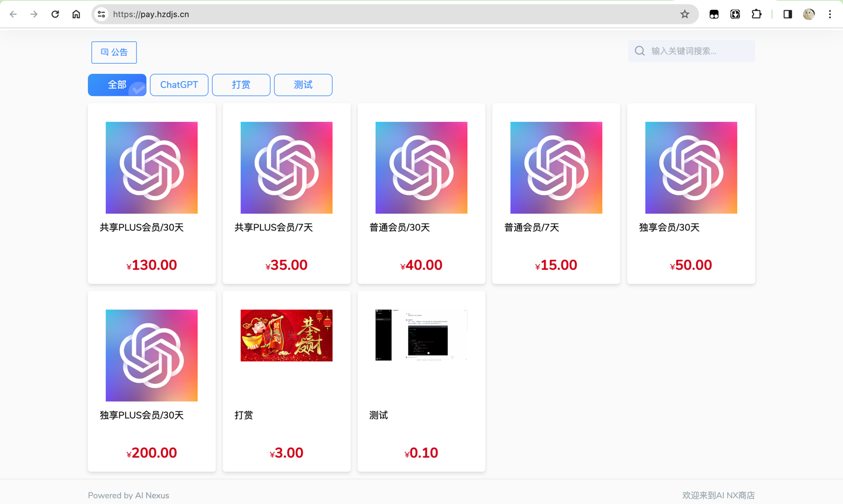Click the 独享PLUS会员/30天 title

tap(142, 416)
